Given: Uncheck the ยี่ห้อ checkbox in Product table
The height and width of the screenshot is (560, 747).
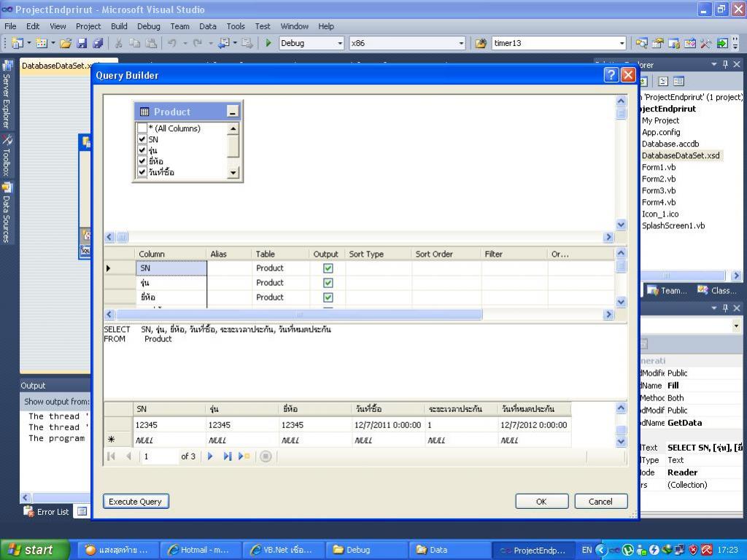Looking at the screenshot, I should click(142, 161).
